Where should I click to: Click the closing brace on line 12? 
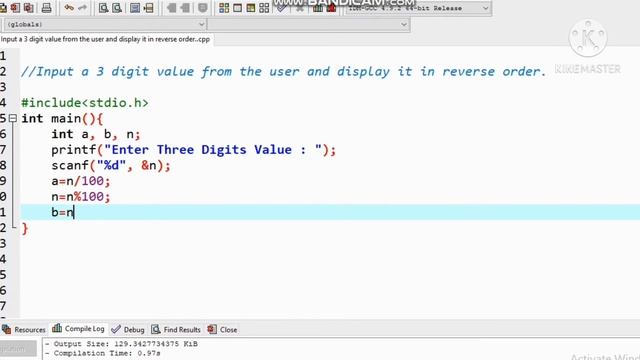[25, 229]
